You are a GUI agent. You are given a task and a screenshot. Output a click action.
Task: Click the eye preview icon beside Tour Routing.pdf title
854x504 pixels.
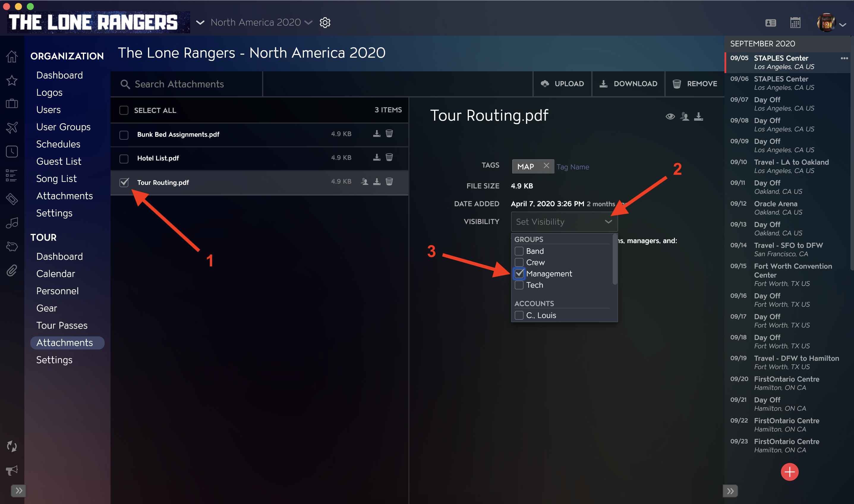click(x=670, y=116)
